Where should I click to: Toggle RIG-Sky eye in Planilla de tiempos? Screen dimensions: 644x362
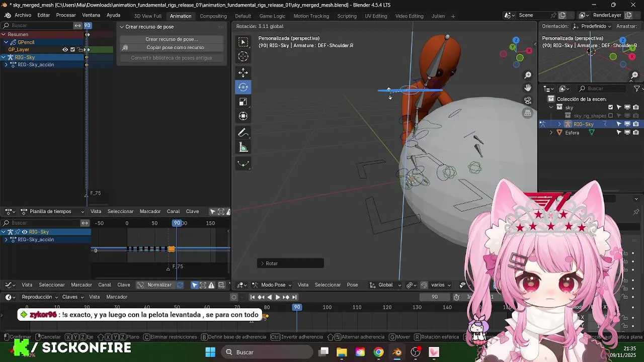(x=25, y=232)
